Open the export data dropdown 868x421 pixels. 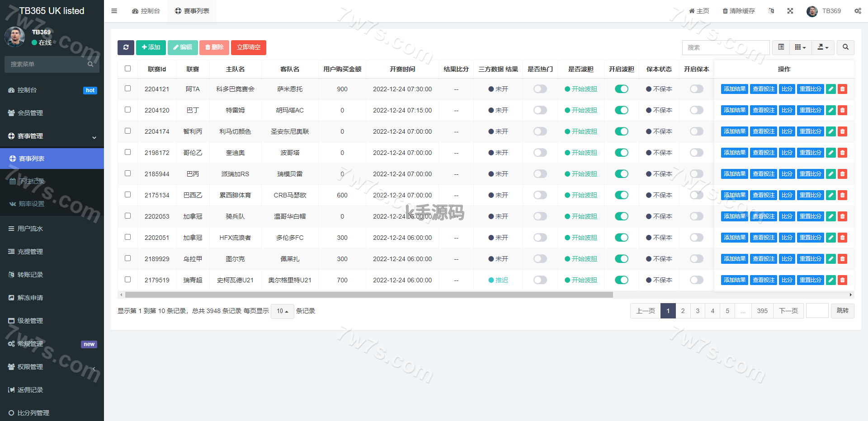(x=823, y=47)
